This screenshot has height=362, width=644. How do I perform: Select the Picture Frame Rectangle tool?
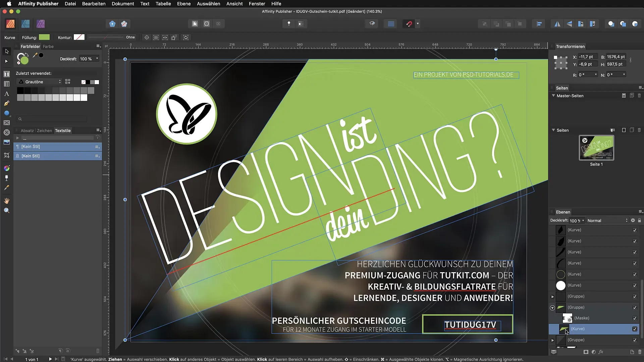7,123
